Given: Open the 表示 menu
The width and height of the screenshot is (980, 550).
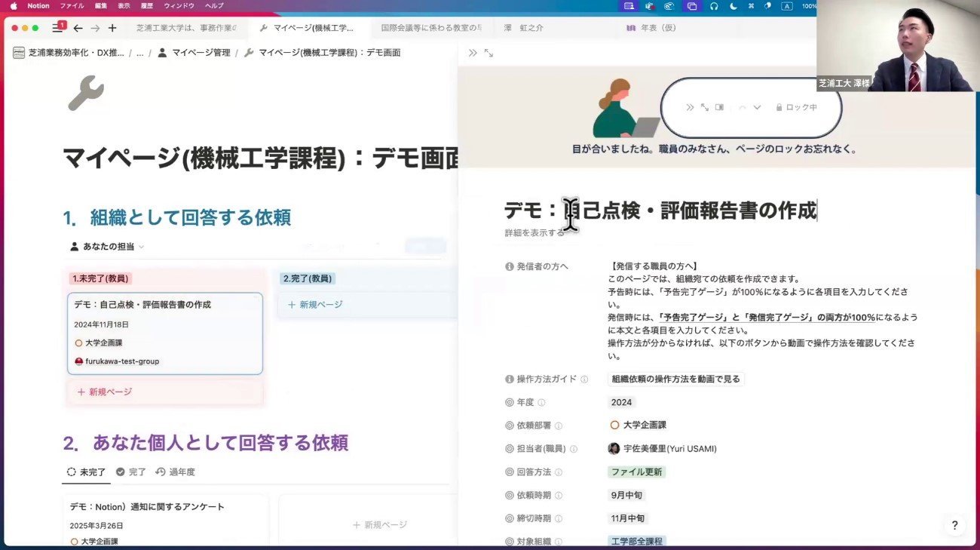Looking at the screenshot, I should click(x=124, y=6).
